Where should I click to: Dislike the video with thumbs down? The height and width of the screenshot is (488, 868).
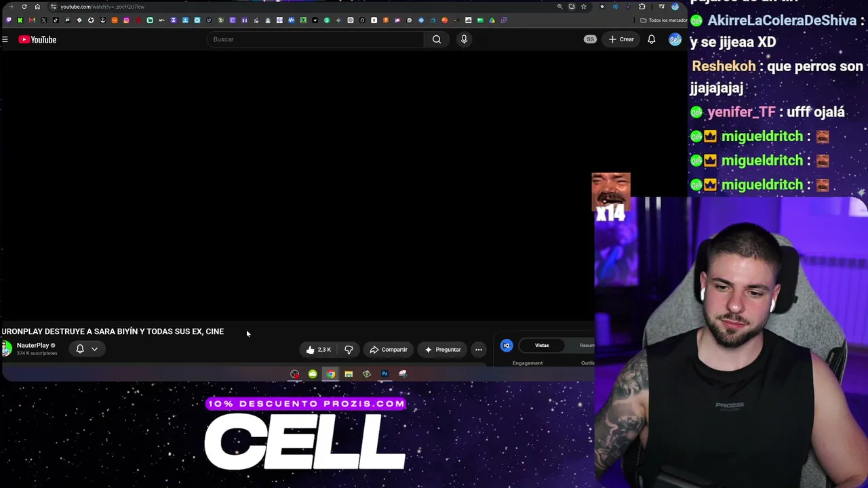coord(349,350)
